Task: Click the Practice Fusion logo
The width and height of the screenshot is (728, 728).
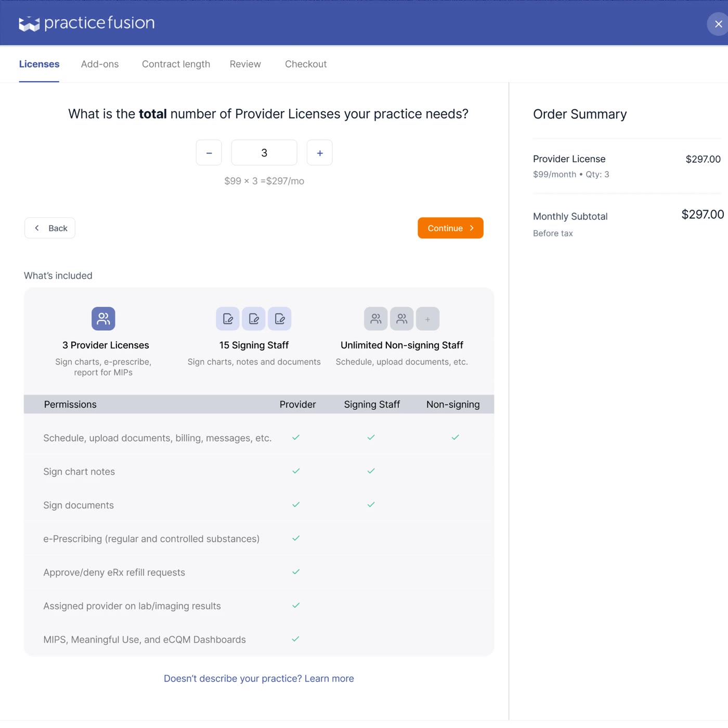Action: (x=87, y=23)
